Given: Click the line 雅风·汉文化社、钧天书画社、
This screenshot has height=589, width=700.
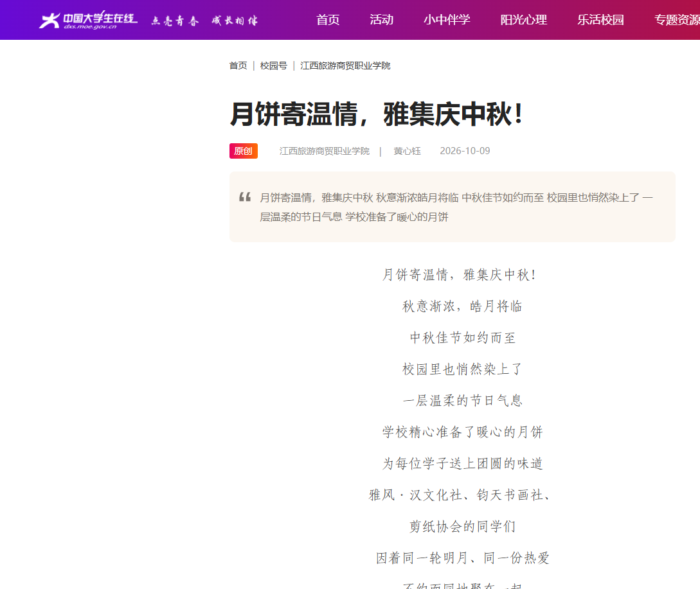Looking at the screenshot, I should point(460,495).
